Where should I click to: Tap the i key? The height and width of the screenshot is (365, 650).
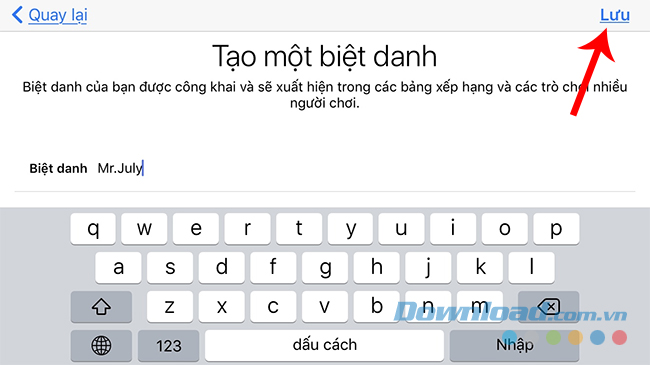pos(453,229)
